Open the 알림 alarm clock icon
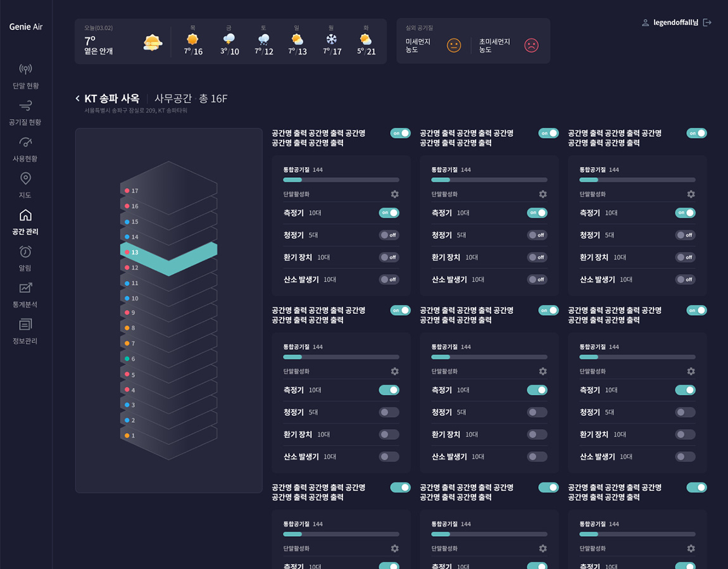Screen dimensions: 728x569 (25, 252)
